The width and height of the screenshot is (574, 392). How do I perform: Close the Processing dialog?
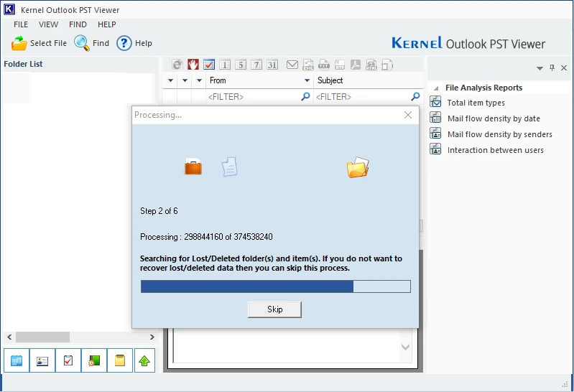(408, 115)
